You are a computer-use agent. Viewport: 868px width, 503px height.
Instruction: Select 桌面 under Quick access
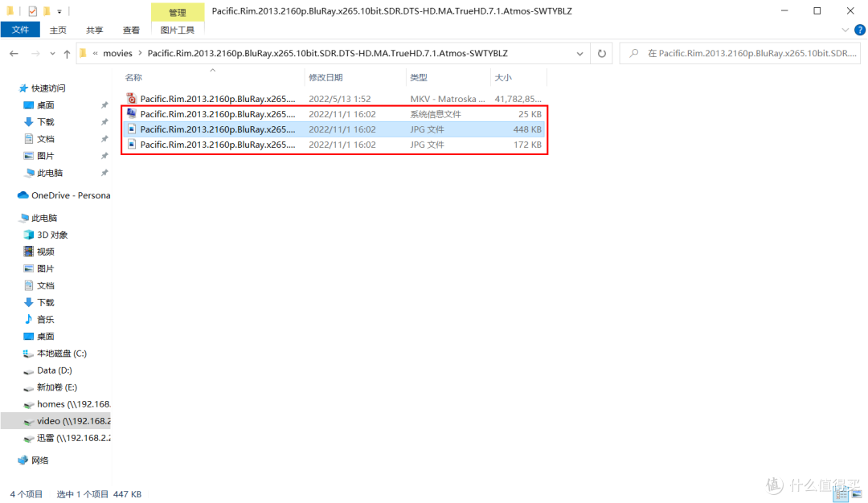[45, 105]
